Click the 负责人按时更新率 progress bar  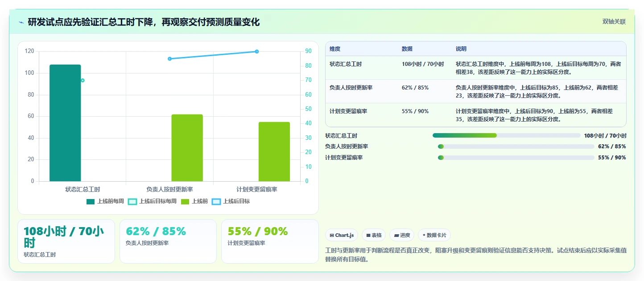(x=516, y=147)
